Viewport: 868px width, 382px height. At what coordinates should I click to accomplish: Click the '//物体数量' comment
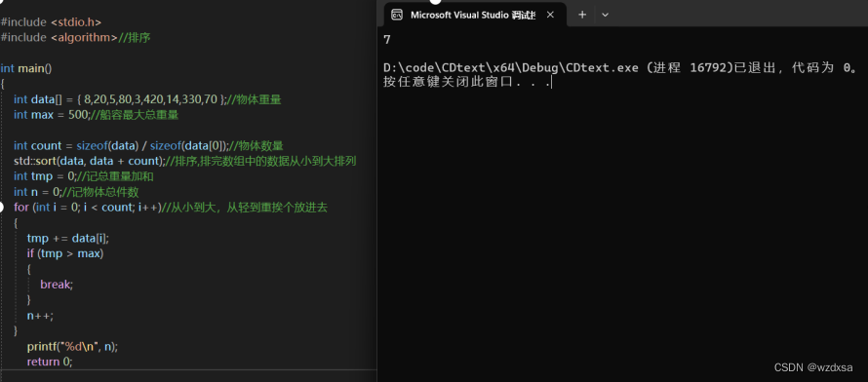256,146
